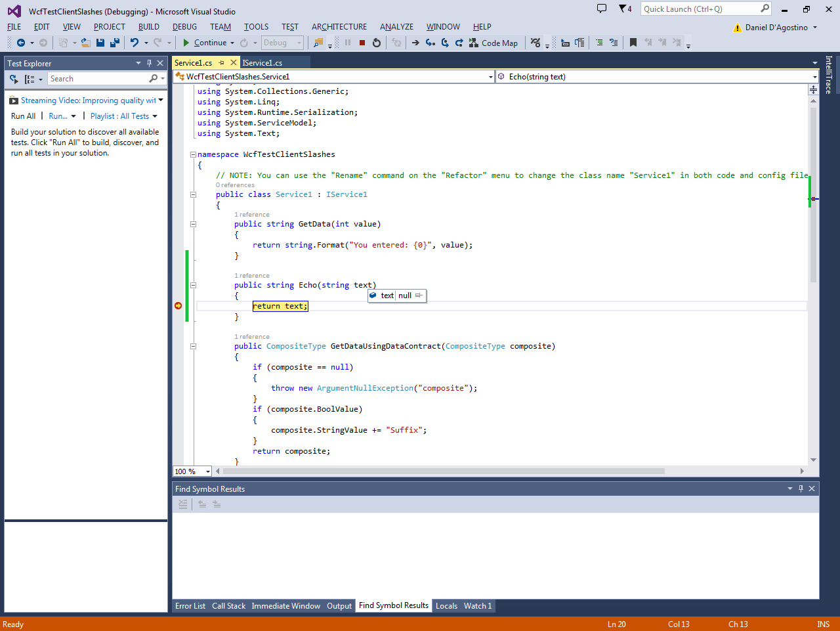Click the breakpoint on return text line
840x631 pixels.
(178, 306)
